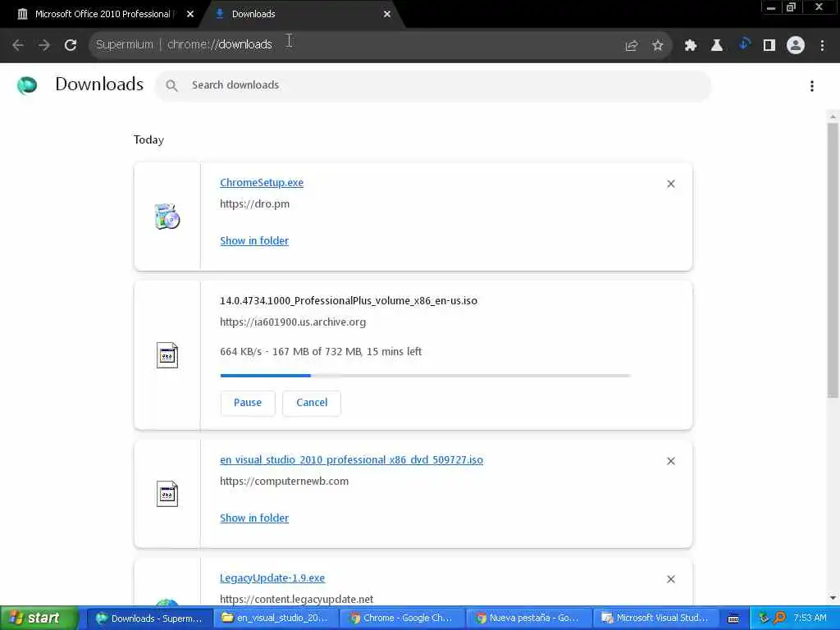Open the extensions puzzle icon

[691, 46]
